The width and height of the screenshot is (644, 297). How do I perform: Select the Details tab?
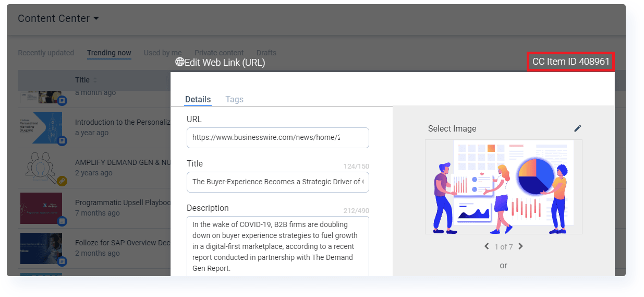[198, 99]
